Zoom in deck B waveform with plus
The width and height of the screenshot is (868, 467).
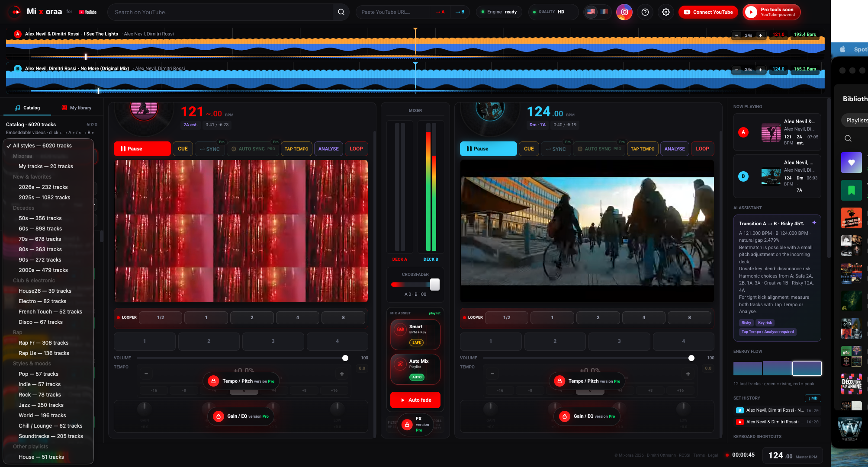click(760, 69)
